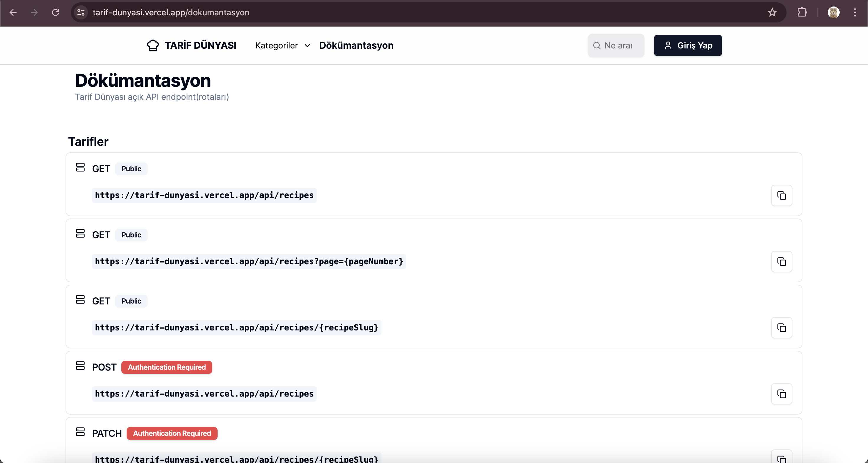This screenshot has height=463, width=868.
Task: Copy the POST recipes endpoint URL
Action: [781, 394]
